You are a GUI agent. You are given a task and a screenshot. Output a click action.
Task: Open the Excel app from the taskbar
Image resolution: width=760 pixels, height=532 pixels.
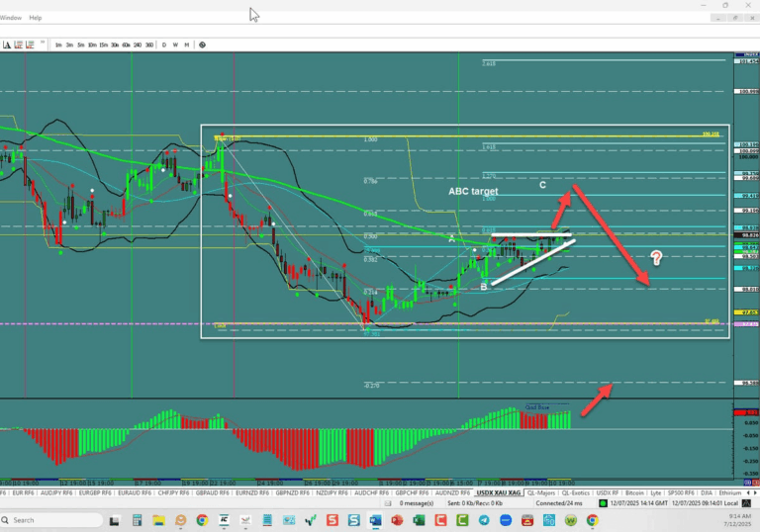[419, 520]
